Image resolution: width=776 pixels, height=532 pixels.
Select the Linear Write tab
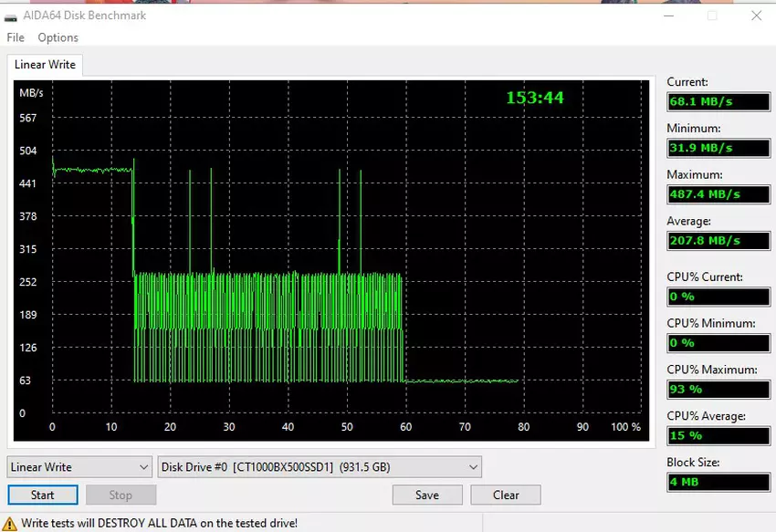[x=45, y=65]
